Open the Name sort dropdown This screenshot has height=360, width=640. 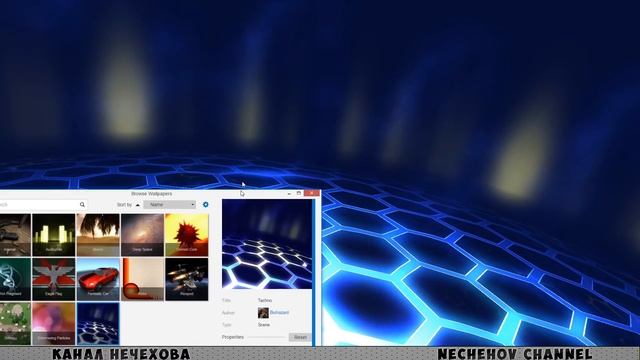coord(170,204)
